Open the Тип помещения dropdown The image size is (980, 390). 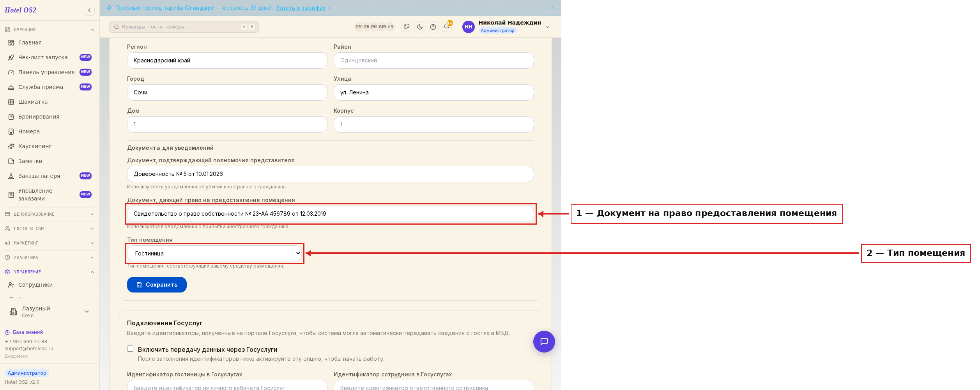[214, 253]
